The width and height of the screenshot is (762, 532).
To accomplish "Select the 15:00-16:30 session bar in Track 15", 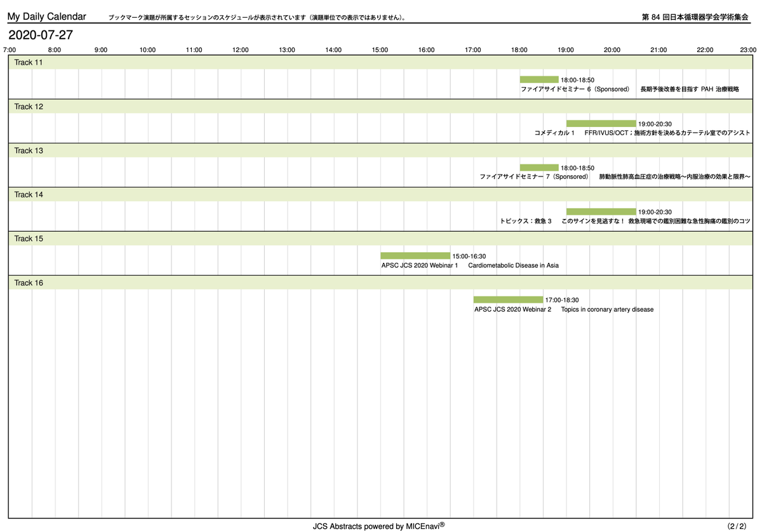I will tap(415, 255).
